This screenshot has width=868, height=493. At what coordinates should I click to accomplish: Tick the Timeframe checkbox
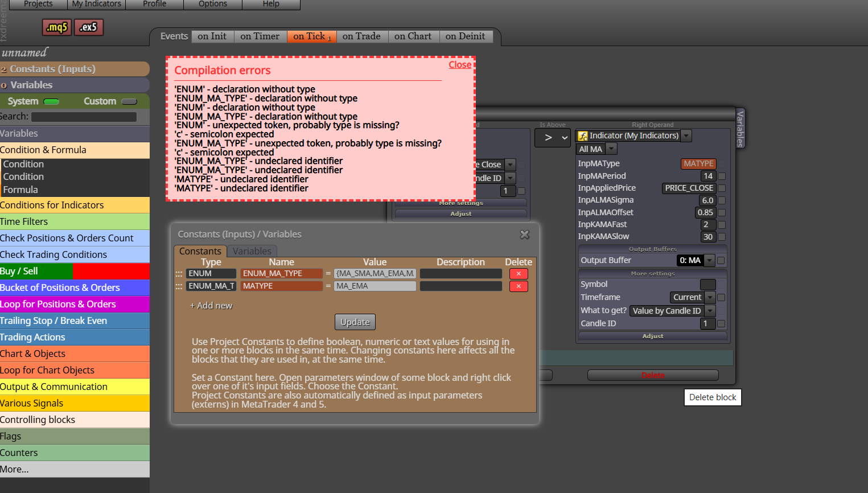tap(721, 298)
